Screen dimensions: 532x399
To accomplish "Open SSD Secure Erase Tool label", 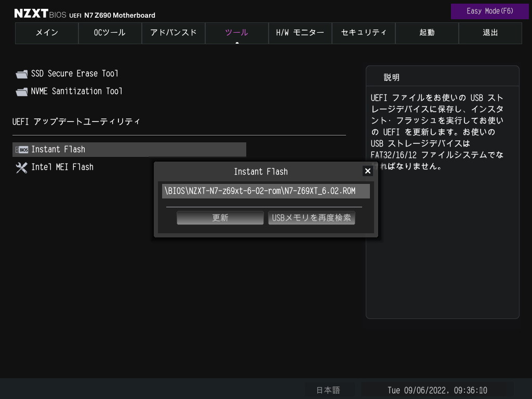I will (x=75, y=74).
